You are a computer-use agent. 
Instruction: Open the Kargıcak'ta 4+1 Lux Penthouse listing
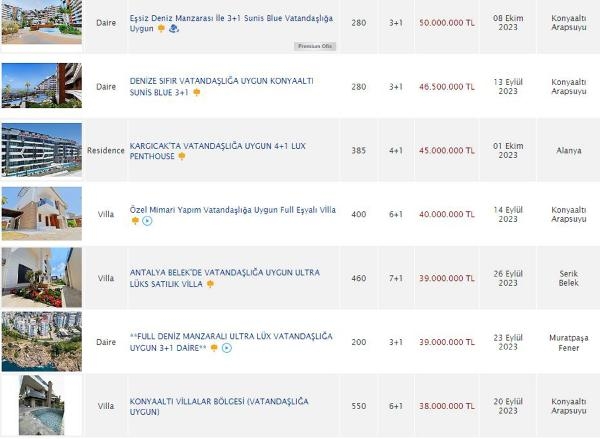[218, 151]
